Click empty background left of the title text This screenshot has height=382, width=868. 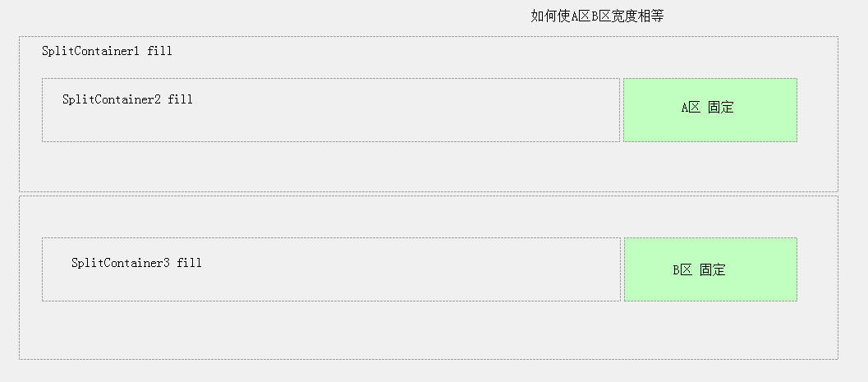pyautogui.click(x=266, y=16)
